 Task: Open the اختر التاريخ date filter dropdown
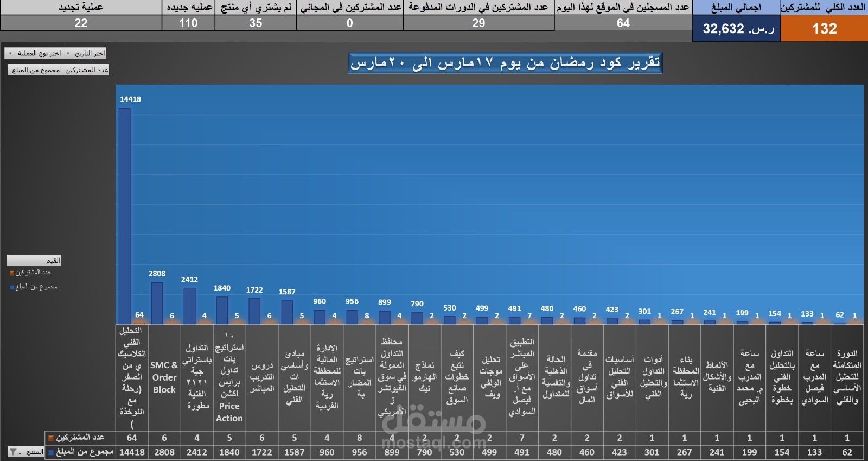tap(84, 53)
